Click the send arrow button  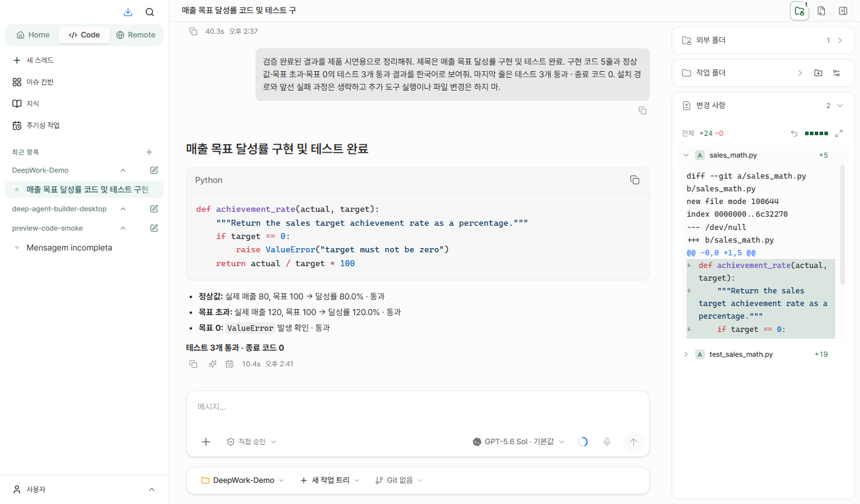pyautogui.click(x=633, y=442)
